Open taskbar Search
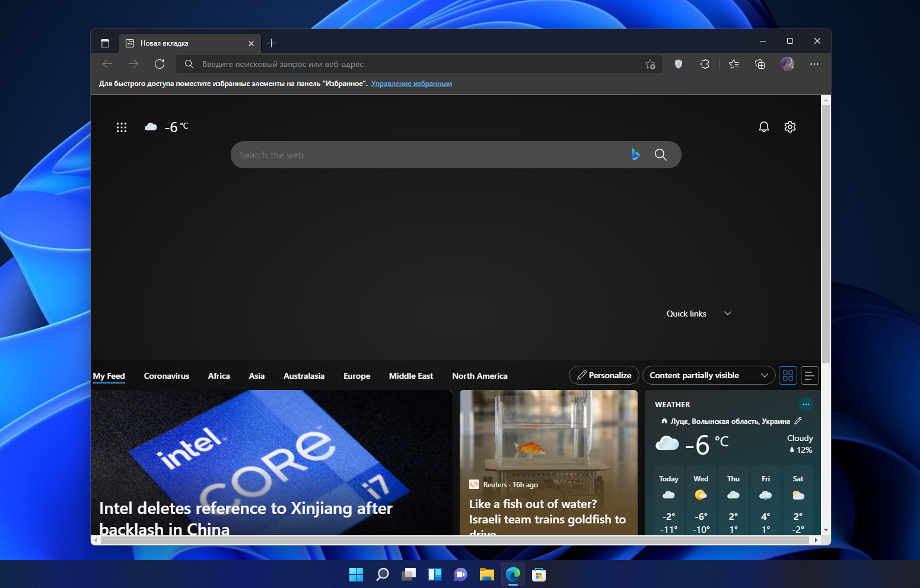Image resolution: width=920 pixels, height=588 pixels. coord(383,574)
